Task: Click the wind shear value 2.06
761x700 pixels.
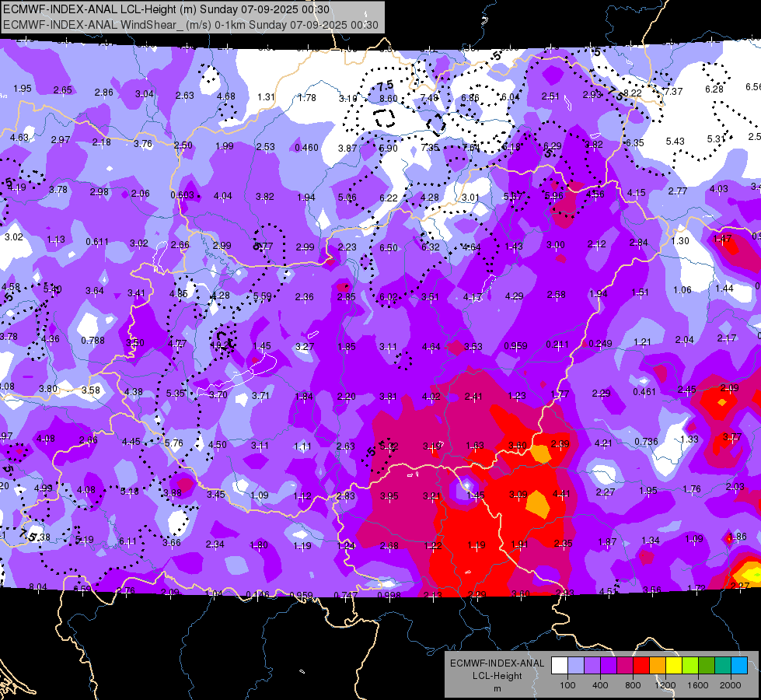Action: [x=140, y=194]
